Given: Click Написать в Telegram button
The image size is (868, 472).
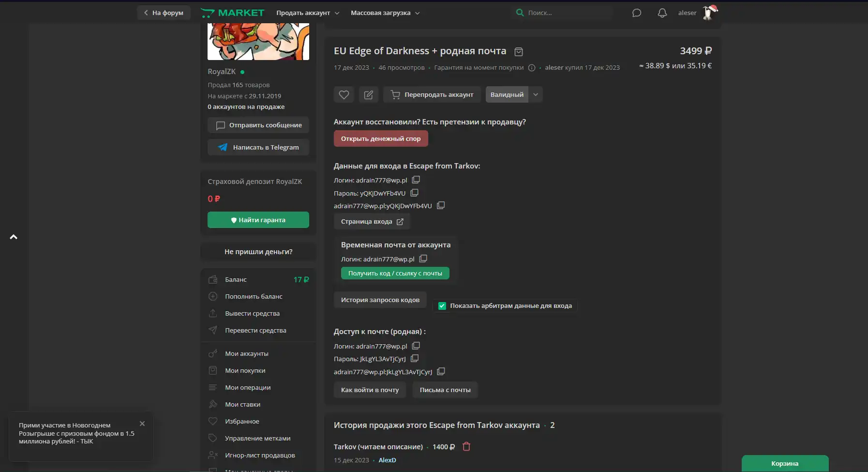Looking at the screenshot, I should click(258, 147).
